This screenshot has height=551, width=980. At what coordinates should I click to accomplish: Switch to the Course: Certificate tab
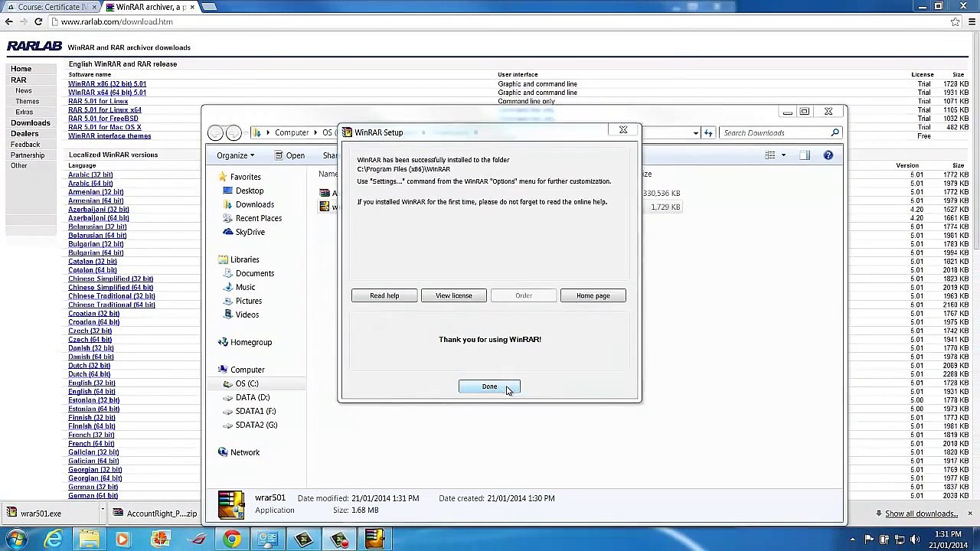click(51, 7)
